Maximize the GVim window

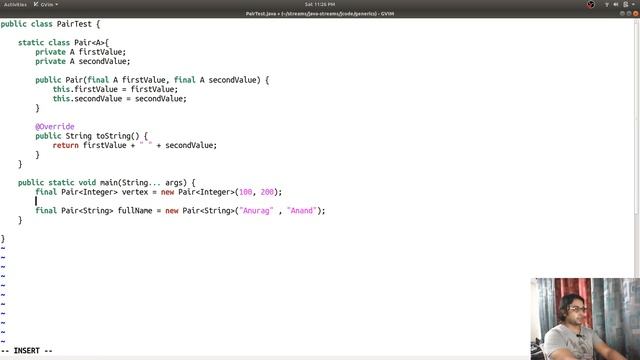pos(629,13)
